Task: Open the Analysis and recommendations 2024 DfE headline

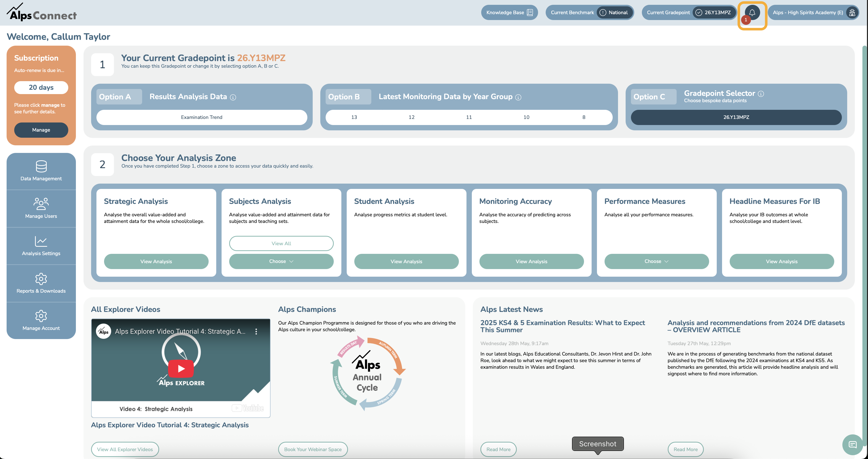Action: pos(756,326)
